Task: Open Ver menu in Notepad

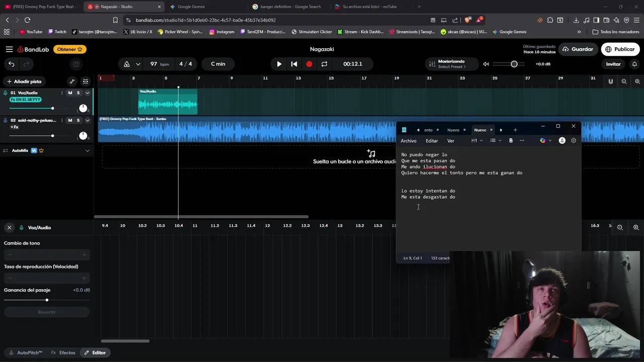Action: [x=451, y=141]
